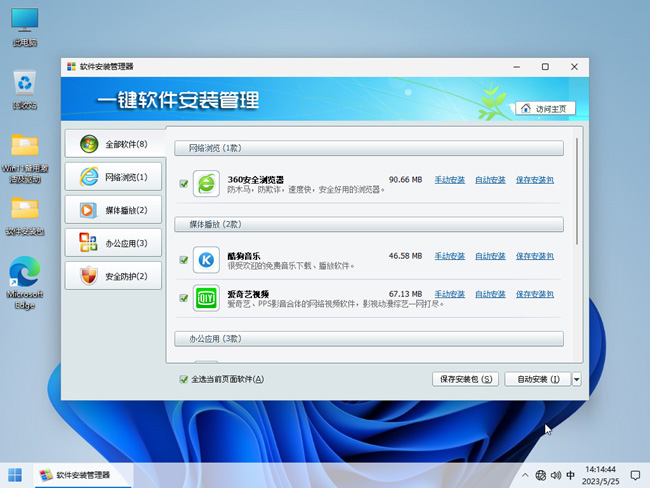Switch the 中 input method indicator

pyautogui.click(x=570, y=475)
